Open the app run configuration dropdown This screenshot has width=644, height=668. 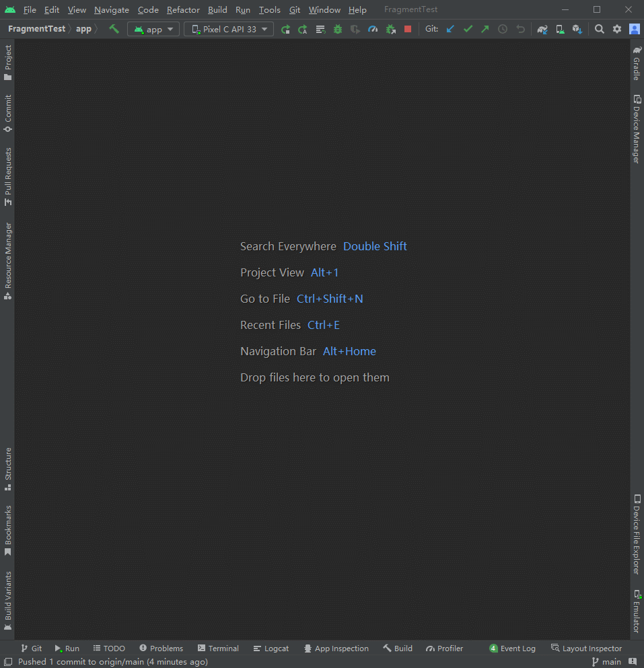(x=153, y=29)
